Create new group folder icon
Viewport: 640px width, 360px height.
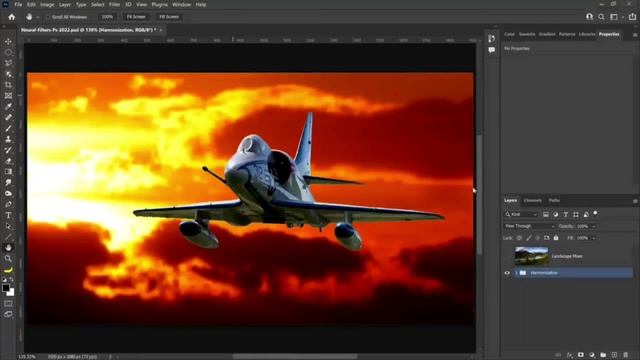[603, 355]
